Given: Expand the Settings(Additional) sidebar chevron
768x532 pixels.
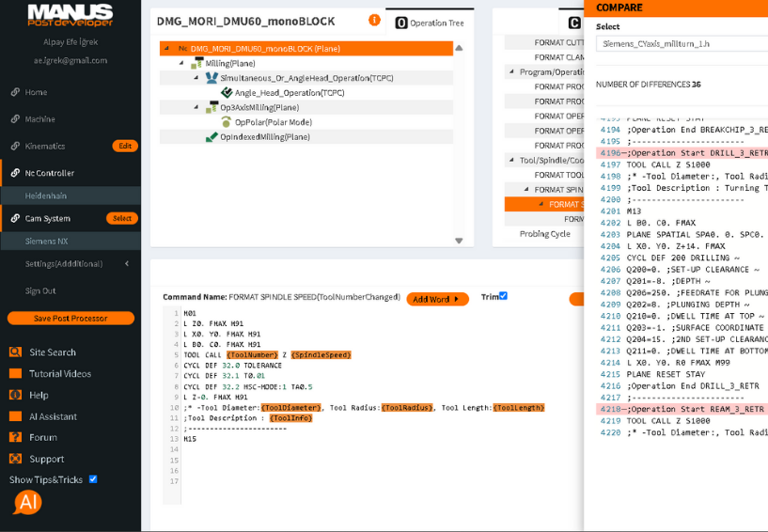Looking at the screenshot, I should click(127, 264).
